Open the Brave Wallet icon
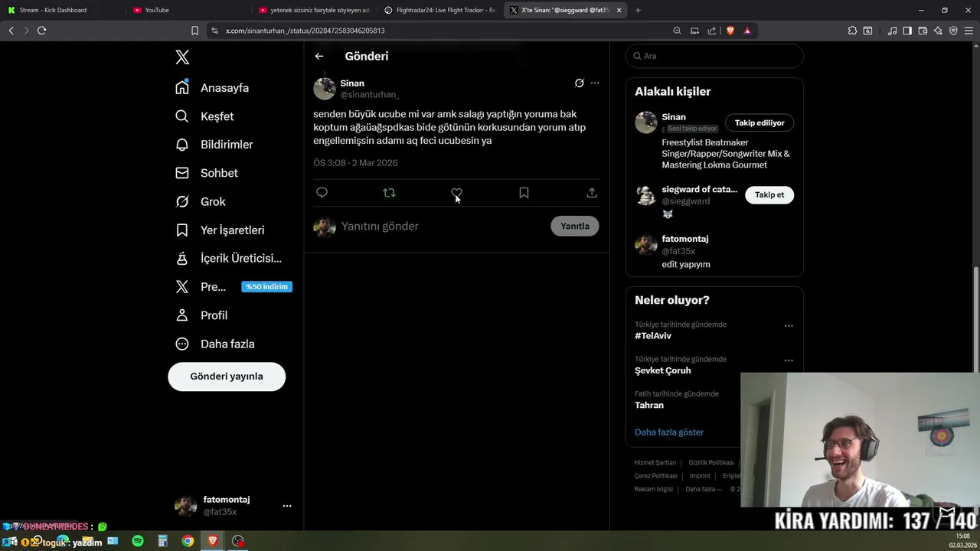This screenshot has width=980, height=551. coord(923,31)
